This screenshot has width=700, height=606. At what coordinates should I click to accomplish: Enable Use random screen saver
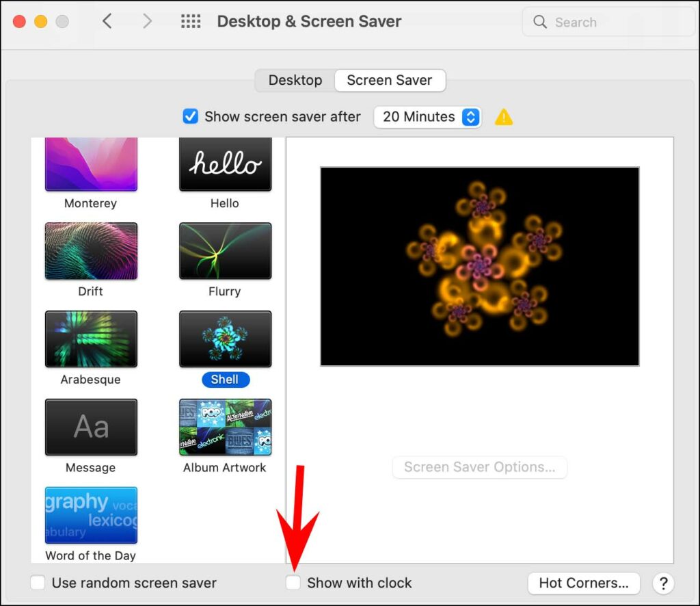38,583
